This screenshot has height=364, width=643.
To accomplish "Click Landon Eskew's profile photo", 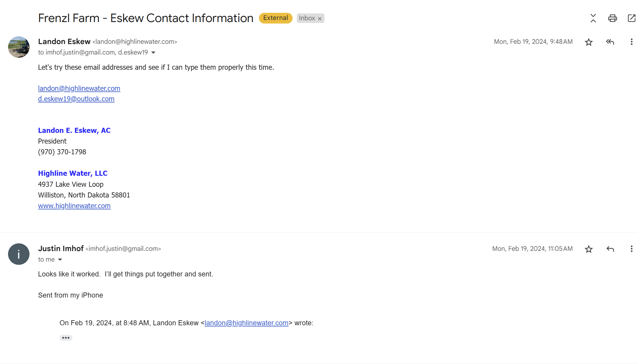I will pyautogui.click(x=19, y=47).
